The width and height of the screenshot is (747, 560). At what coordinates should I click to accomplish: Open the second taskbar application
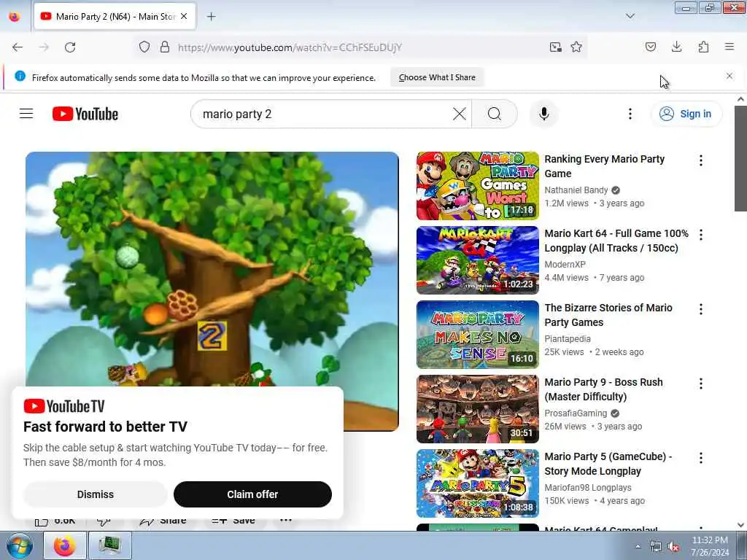pos(110,545)
